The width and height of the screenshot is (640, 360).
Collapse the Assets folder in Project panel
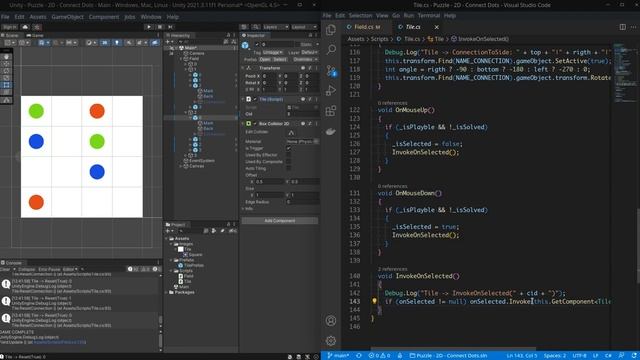point(167,238)
